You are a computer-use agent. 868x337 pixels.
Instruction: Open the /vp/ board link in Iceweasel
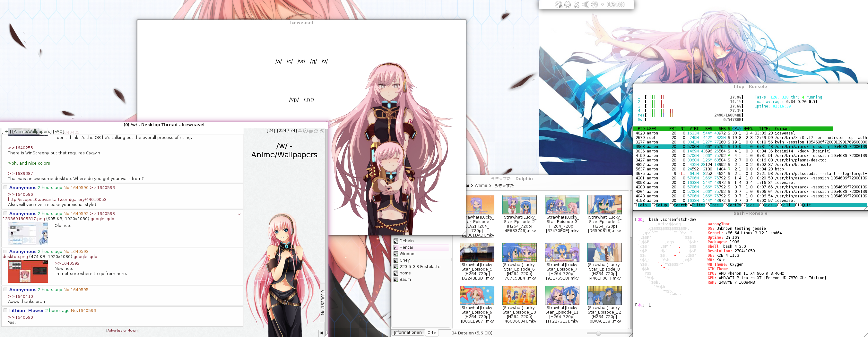(294, 99)
